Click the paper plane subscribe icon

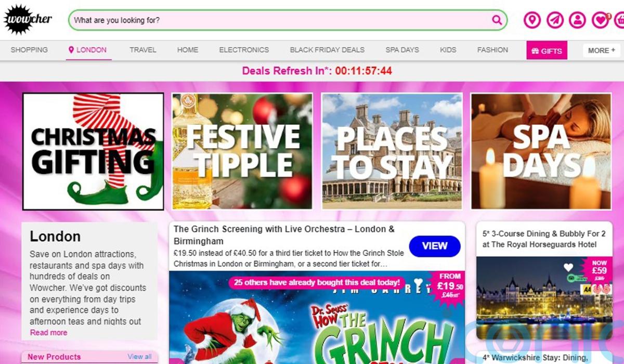[555, 20]
